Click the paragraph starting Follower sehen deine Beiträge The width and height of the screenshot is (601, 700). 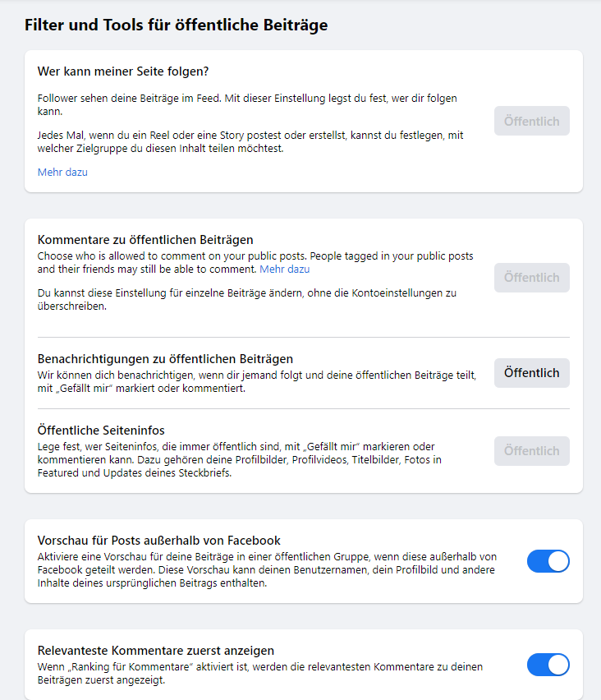coord(246,104)
